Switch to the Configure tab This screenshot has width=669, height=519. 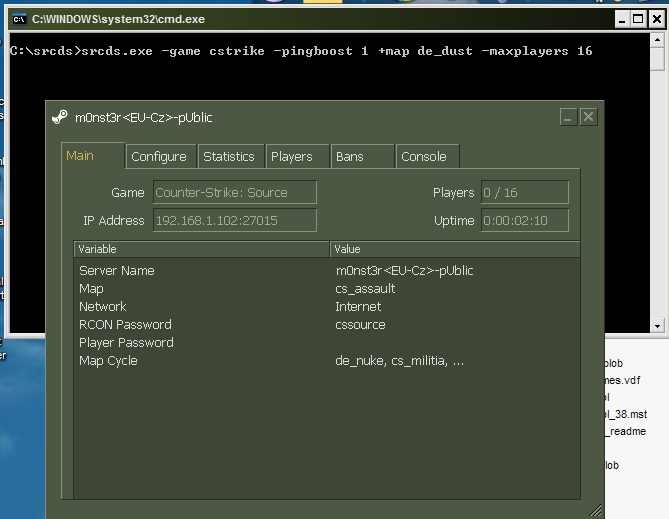point(159,156)
